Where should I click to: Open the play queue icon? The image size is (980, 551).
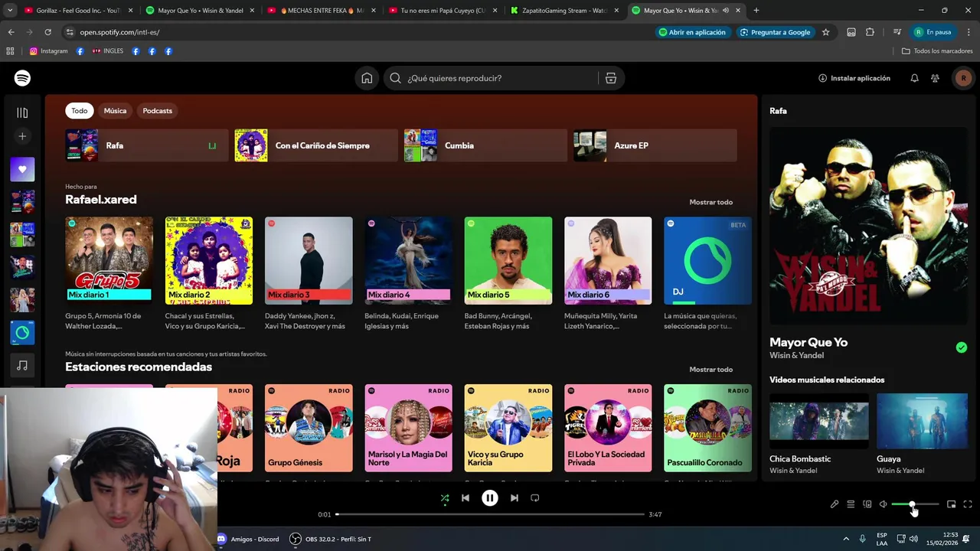(x=851, y=504)
